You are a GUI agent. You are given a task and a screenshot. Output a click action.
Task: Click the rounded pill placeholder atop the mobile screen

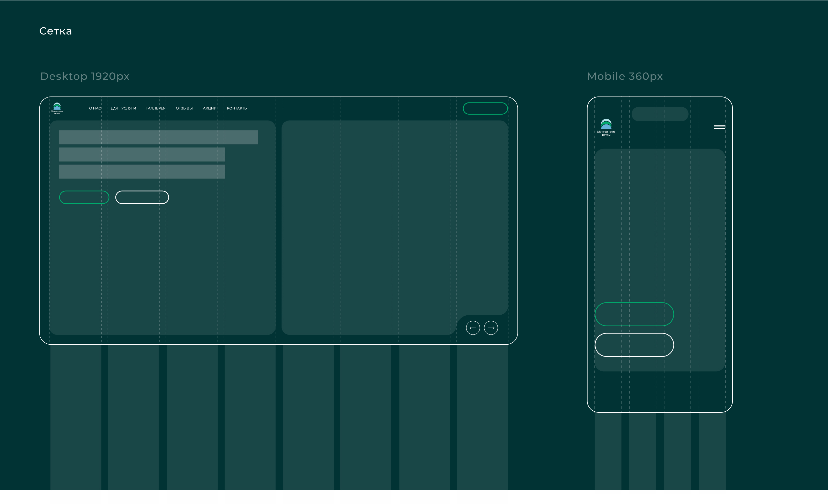point(660,114)
